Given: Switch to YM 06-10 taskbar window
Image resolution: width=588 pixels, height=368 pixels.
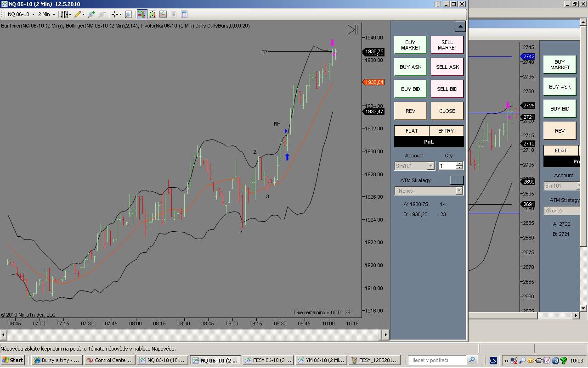Looking at the screenshot, I should click(321, 360).
